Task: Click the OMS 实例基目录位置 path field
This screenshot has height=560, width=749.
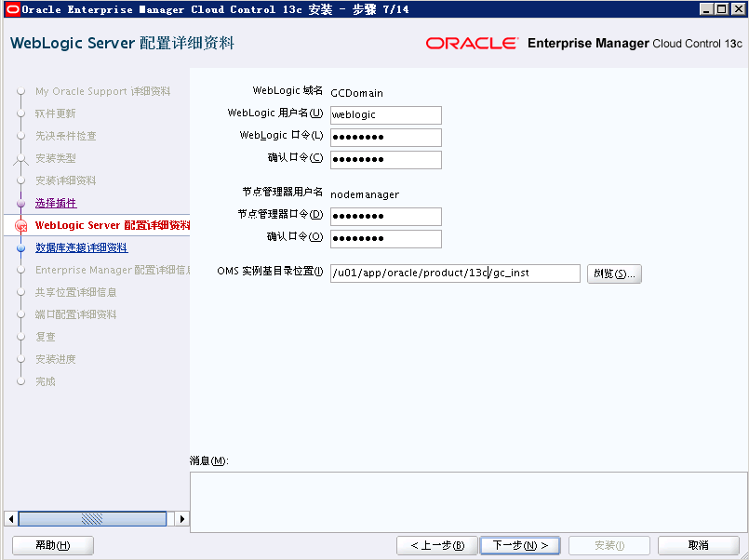Action: tap(455, 273)
